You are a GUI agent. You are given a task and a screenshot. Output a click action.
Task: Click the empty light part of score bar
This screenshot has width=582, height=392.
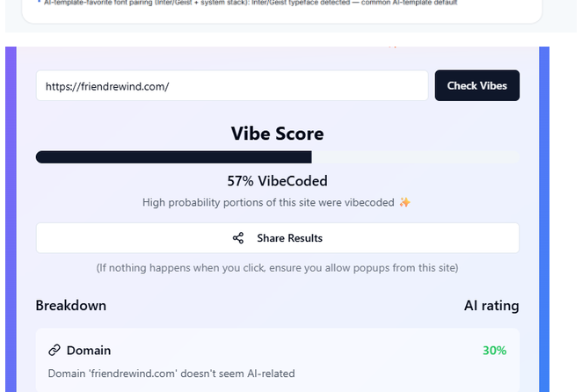pyautogui.click(x=415, y=157)
